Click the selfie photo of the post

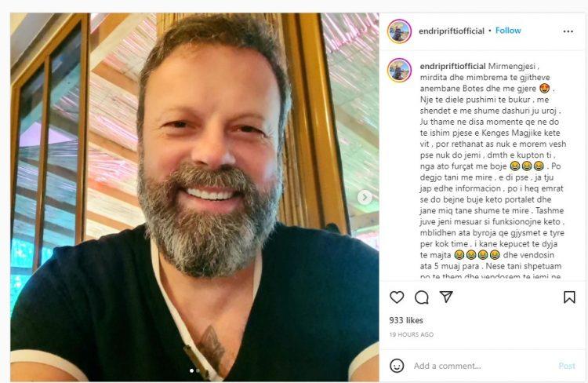194,196
